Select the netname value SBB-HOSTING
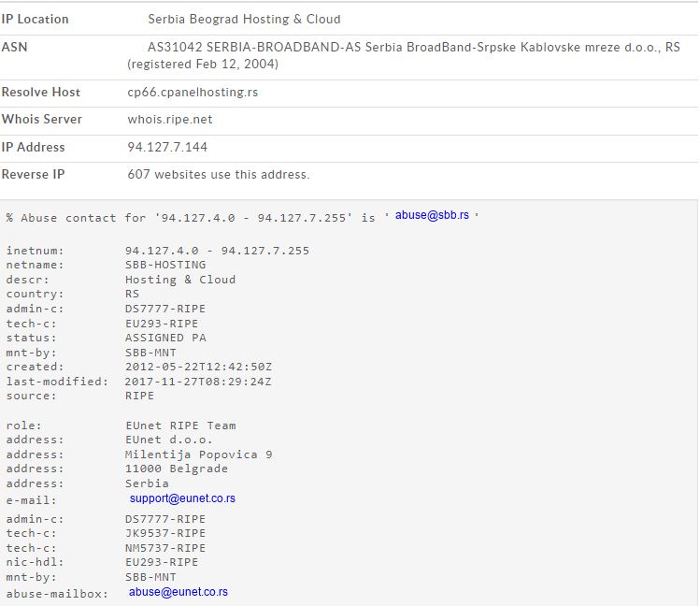 click(165, 265)
